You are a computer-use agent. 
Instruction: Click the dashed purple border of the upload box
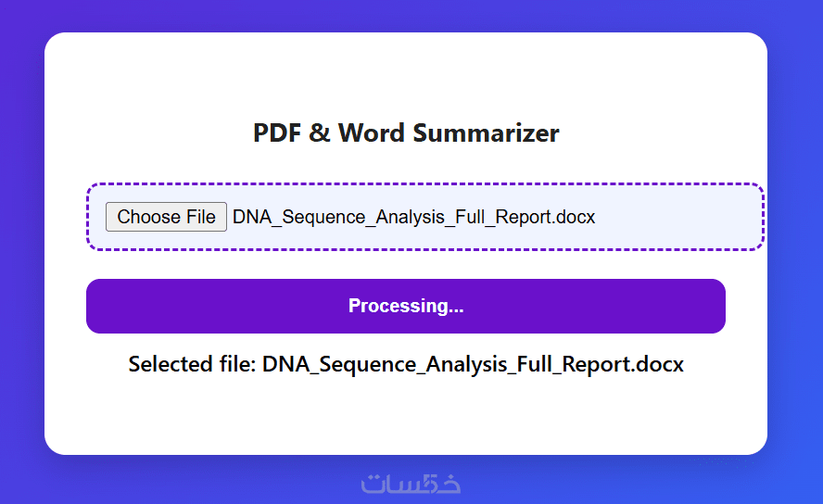tap(425, 184)
